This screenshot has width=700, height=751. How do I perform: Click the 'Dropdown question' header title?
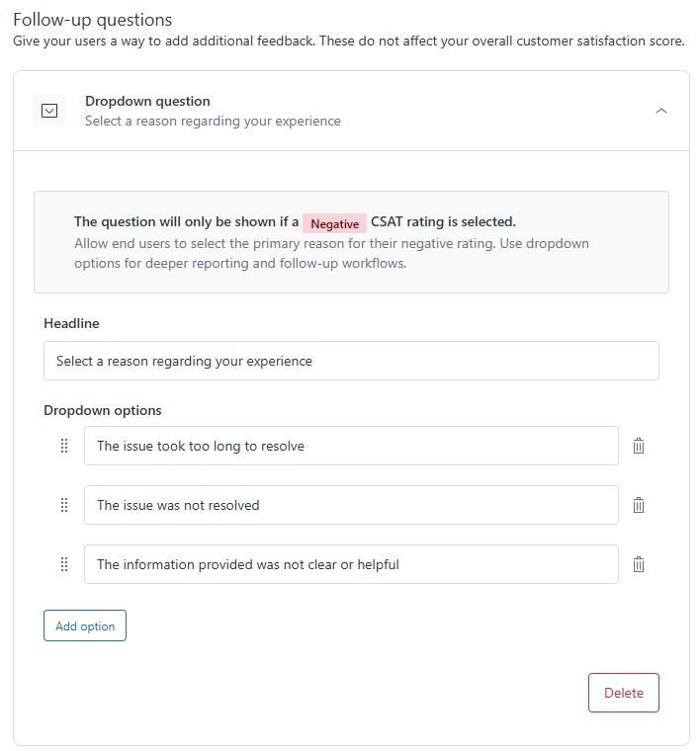pos(147,101)
